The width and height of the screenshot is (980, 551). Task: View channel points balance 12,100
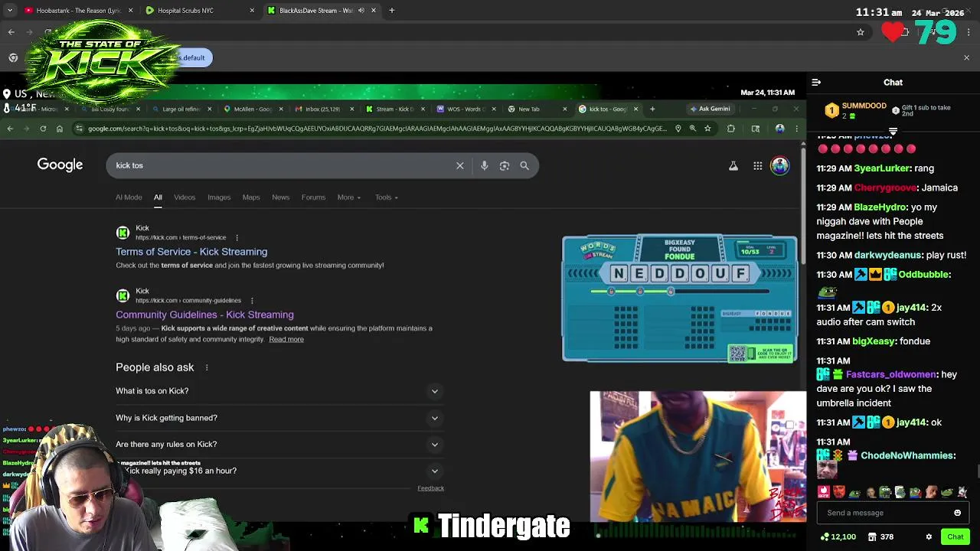pos(837,536)
